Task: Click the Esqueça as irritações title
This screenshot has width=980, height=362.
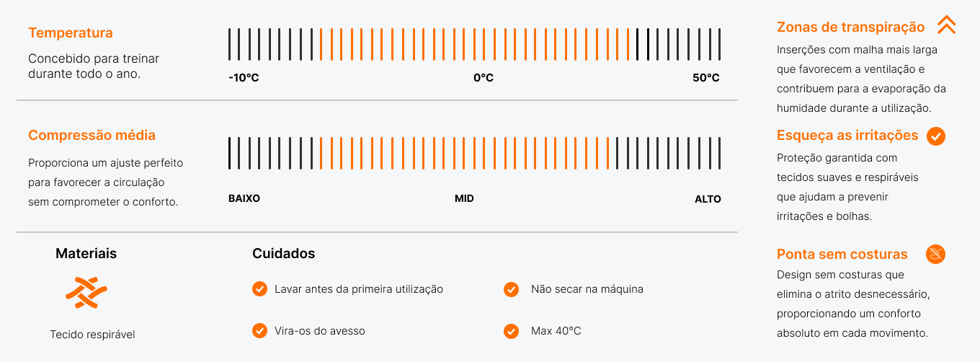Action: (x=847, y=136)
